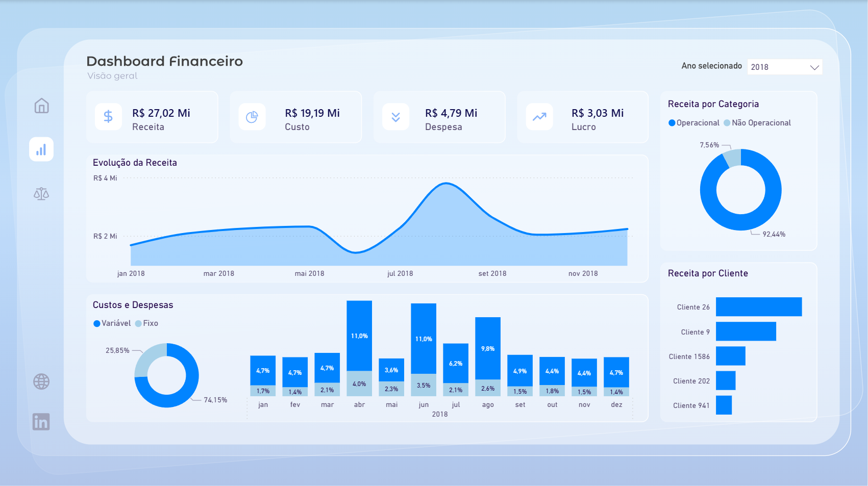Image resolution: width=868 pixels, height=486 pixels.
Task: Open the globe icon in sidebar
Action: pos(41,381)
